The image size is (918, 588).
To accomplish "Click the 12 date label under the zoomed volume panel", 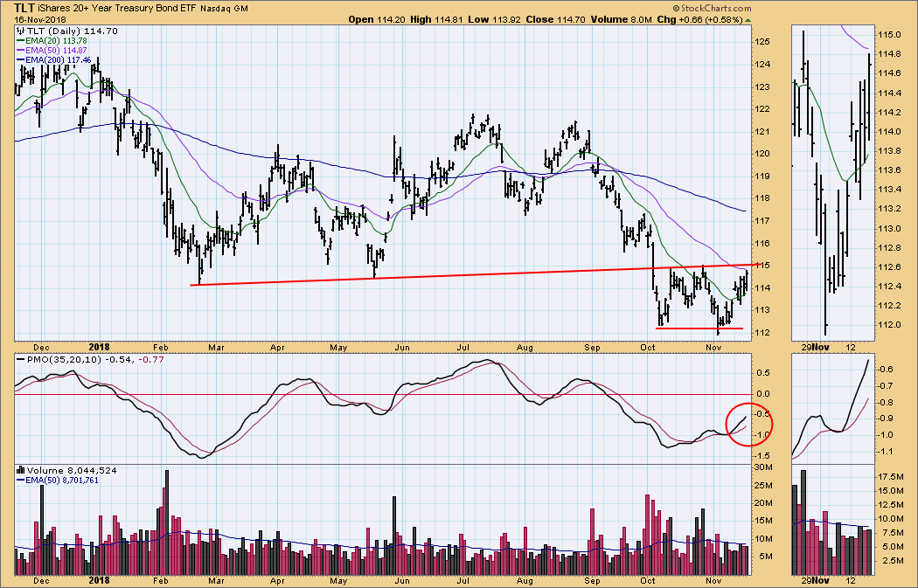I will tap(850, 581).
